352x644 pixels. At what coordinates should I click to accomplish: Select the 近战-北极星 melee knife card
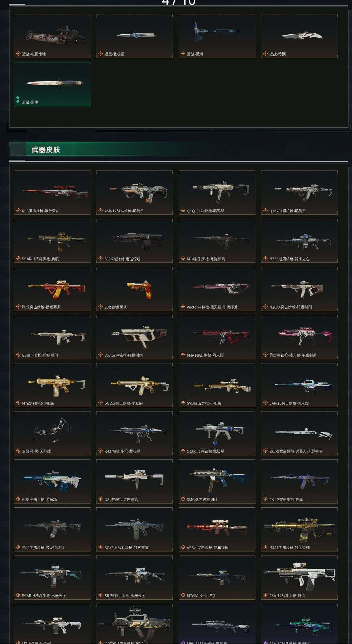[134, 36]
